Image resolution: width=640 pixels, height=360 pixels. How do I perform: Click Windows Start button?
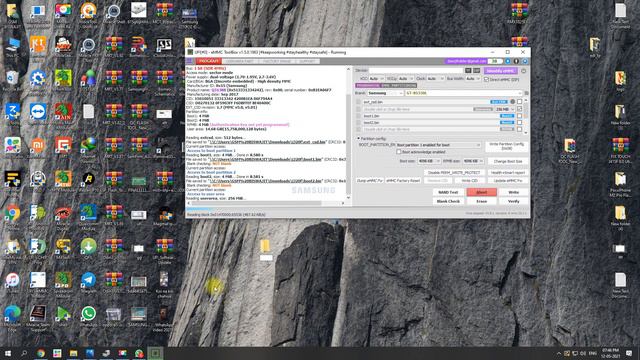click(x=8, y=353)
